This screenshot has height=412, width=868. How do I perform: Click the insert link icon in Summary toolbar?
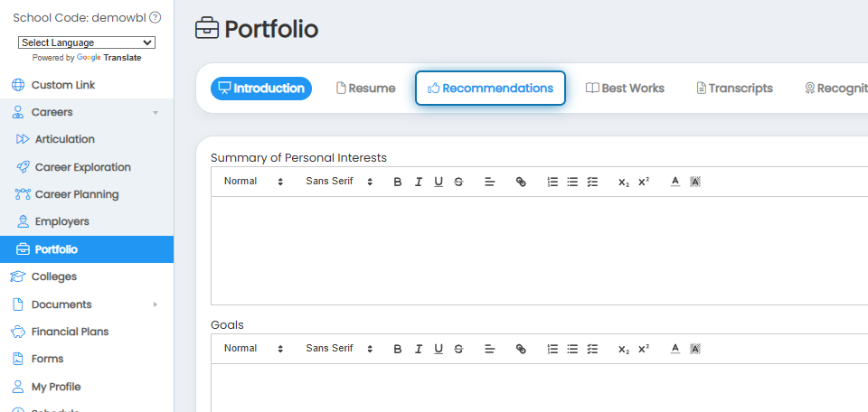[x=521, y=182]
